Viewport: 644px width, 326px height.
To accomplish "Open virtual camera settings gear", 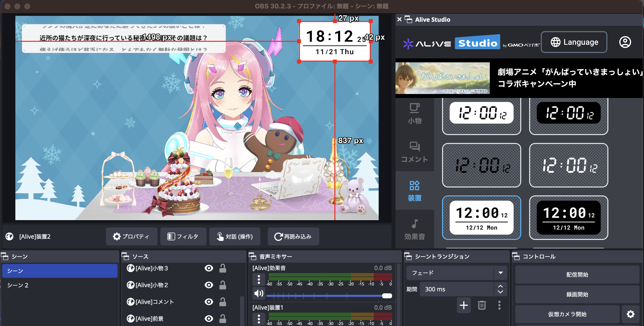I will click(630, 314).
